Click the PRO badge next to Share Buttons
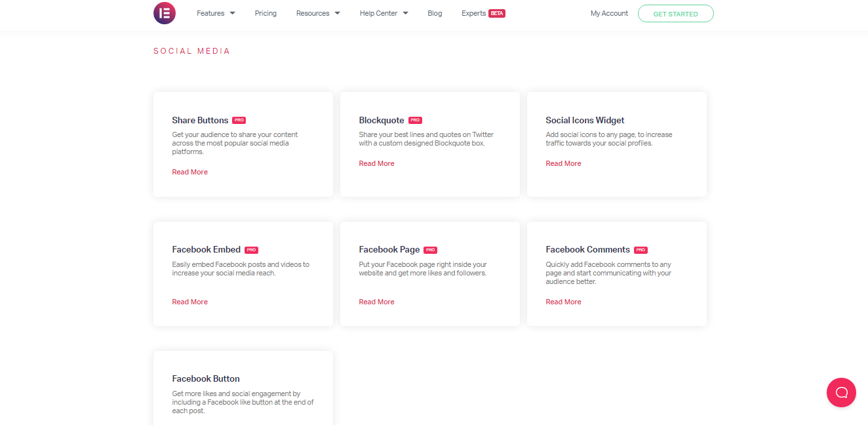This screenshot has width=868, height=425. [x=239, y=121]
